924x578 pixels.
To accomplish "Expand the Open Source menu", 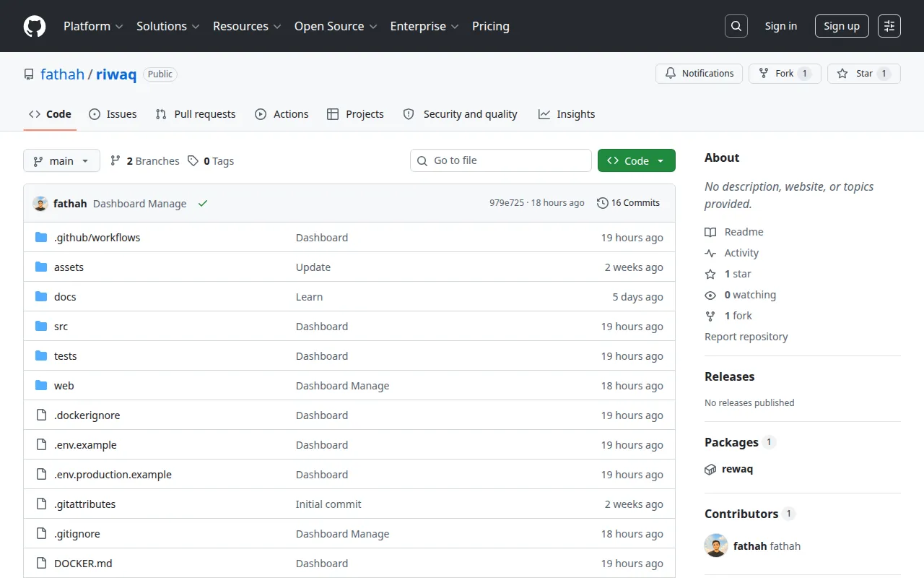I will 336,26.
